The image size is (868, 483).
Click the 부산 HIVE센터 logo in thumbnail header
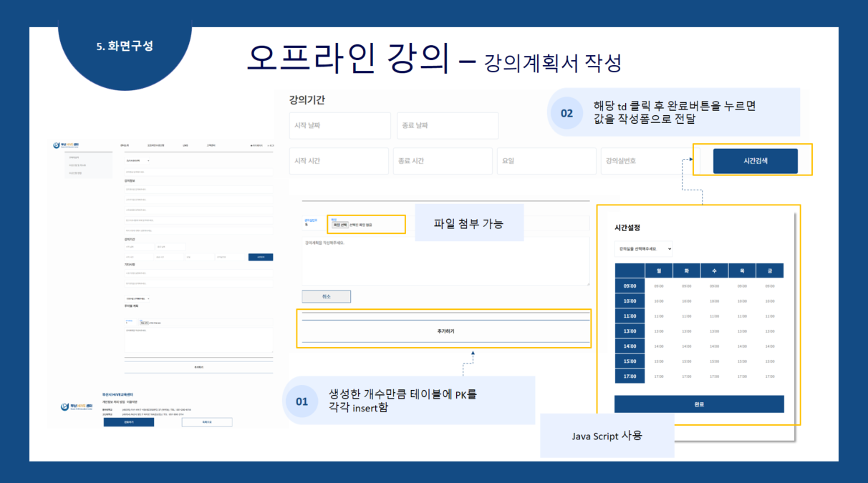[74, 145]
